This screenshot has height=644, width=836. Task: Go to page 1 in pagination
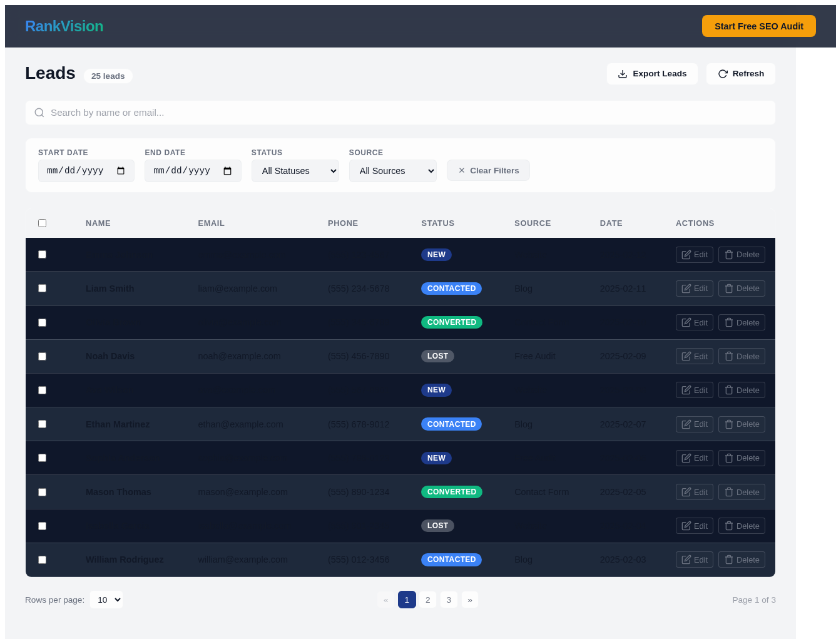pyautogui.click(x=407, y=600)
